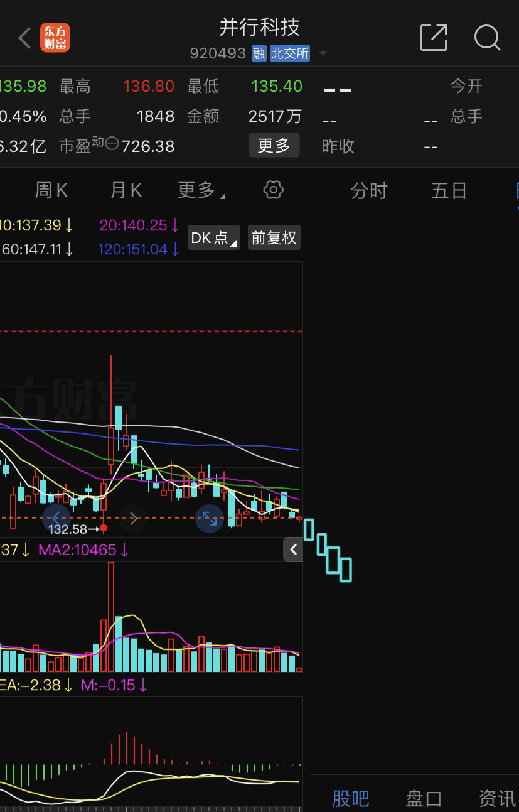Tap the volume MA2:10465 label
The image size is (519, 812).
coord(83,550)
